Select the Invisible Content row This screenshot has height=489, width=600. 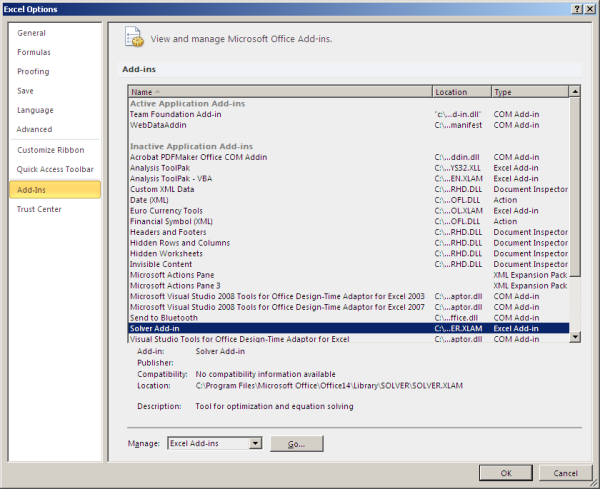[349, 264]
